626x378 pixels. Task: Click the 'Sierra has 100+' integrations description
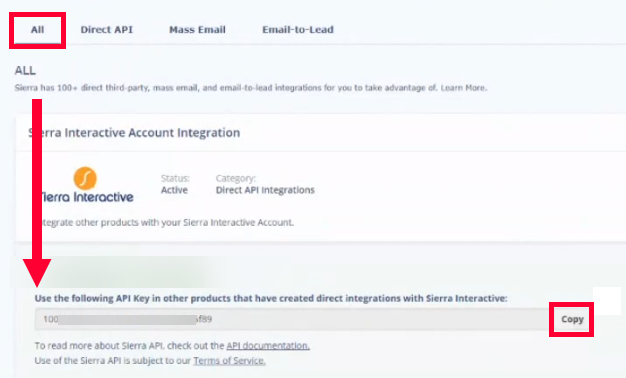[251, 88]
